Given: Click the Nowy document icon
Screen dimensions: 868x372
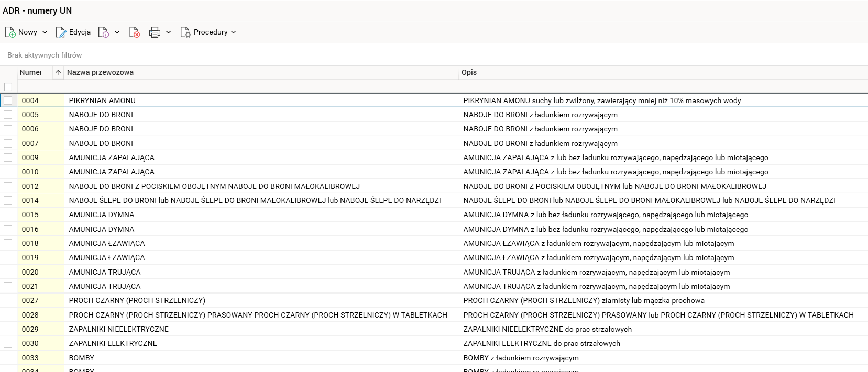Looking at the screenshot, I should 10,32.
